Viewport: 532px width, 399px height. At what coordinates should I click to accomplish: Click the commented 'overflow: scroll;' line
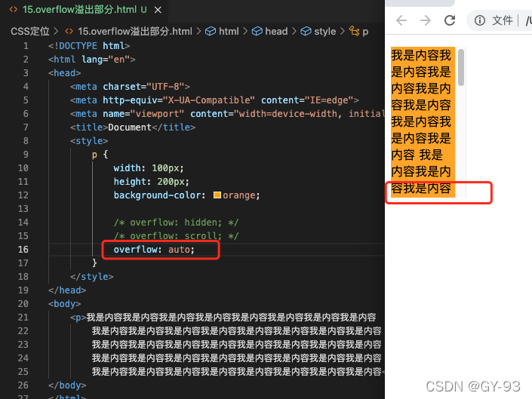click(x=176, y=236)
